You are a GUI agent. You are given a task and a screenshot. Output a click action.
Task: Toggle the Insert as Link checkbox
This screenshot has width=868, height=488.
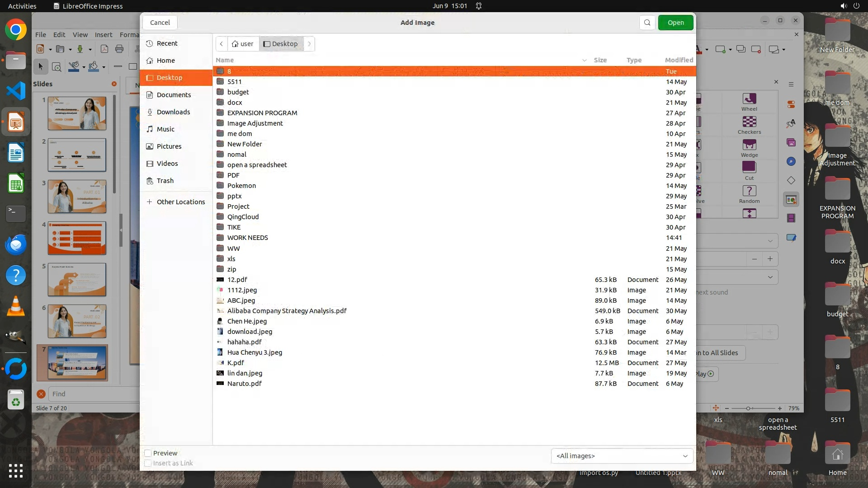point(148,463)
